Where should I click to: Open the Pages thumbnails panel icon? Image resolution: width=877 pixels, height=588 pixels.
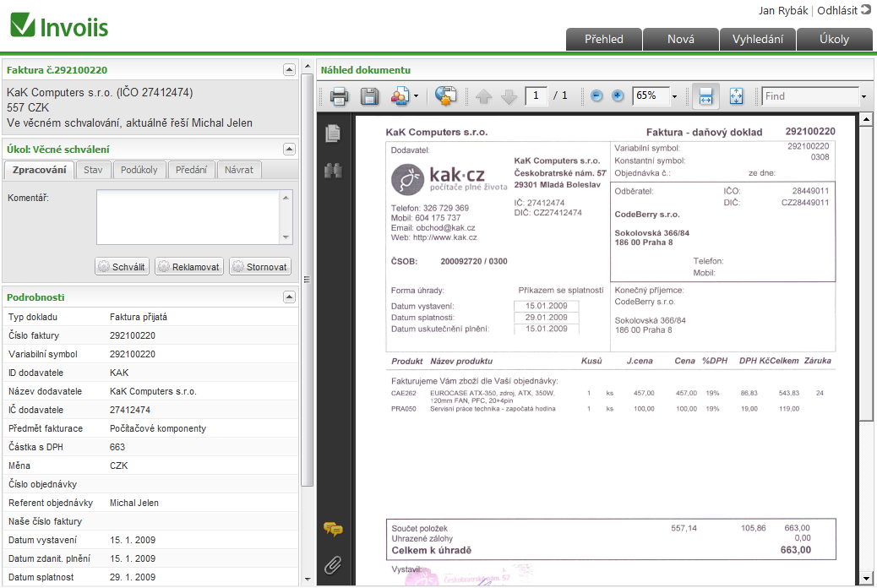pyautogui.click(x=333, y=133)
